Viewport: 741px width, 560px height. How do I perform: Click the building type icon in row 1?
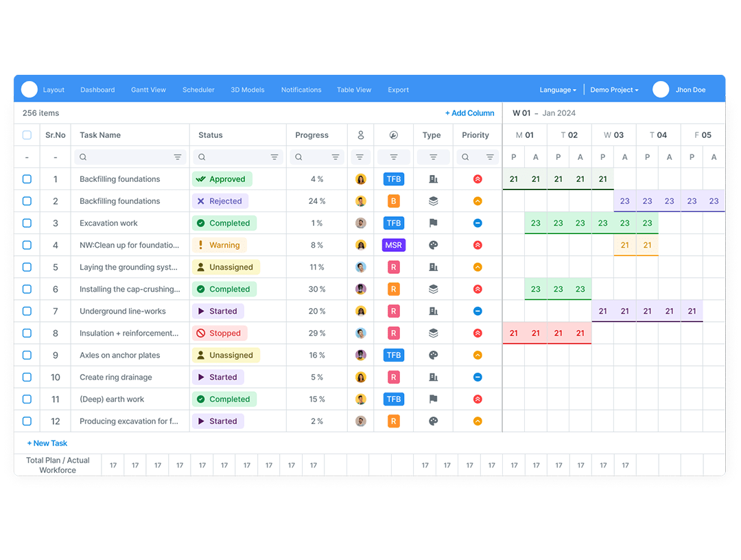pyautogui.click(x=433, y=179)
